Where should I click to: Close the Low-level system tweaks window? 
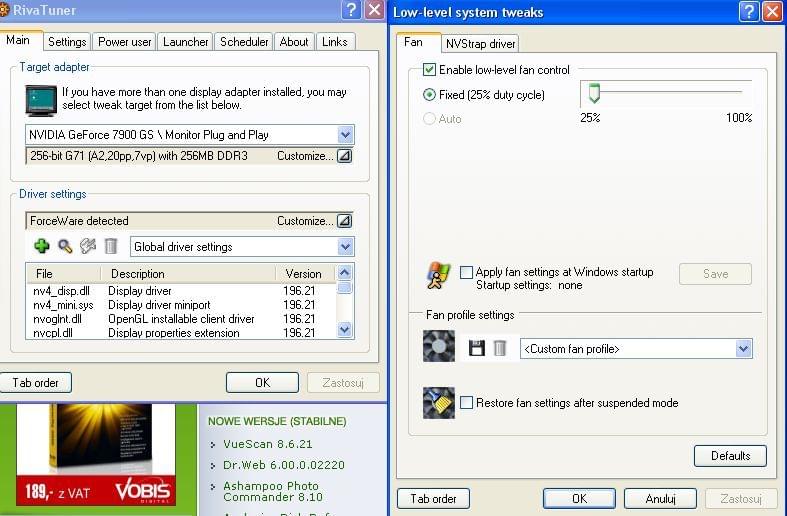[772, 11]
